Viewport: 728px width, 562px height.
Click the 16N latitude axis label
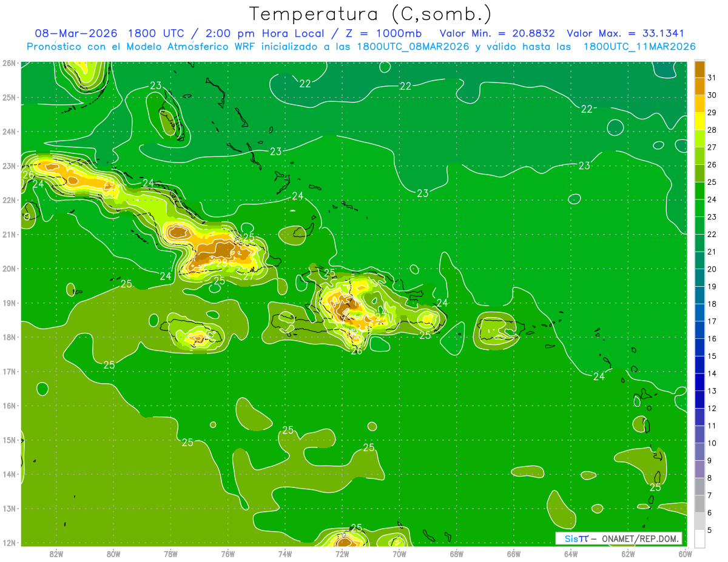pos(9,406)
